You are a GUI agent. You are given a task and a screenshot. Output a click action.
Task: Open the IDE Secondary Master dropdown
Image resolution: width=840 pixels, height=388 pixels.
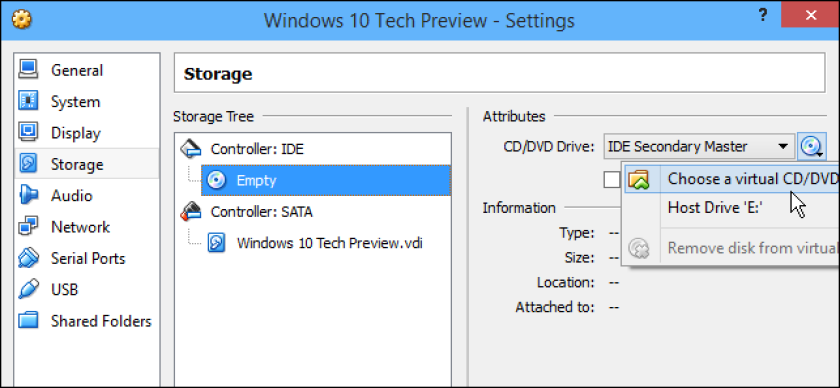point(699,146)
